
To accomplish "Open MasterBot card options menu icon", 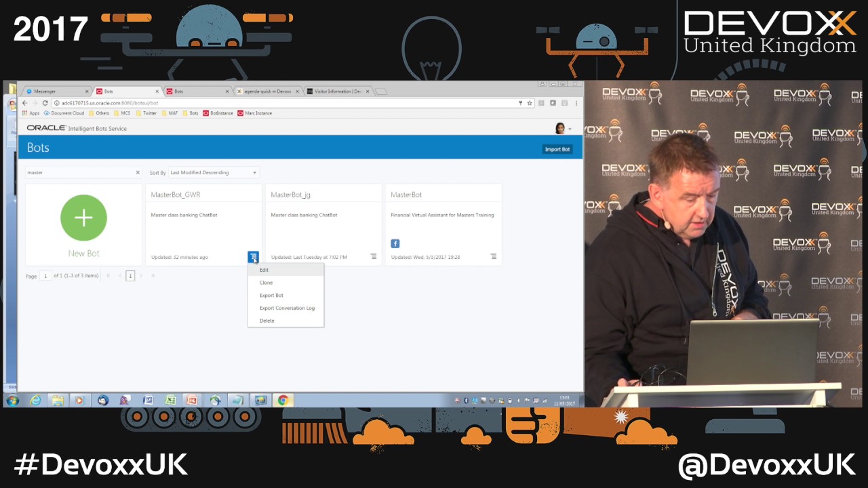I will coord(493,257).
